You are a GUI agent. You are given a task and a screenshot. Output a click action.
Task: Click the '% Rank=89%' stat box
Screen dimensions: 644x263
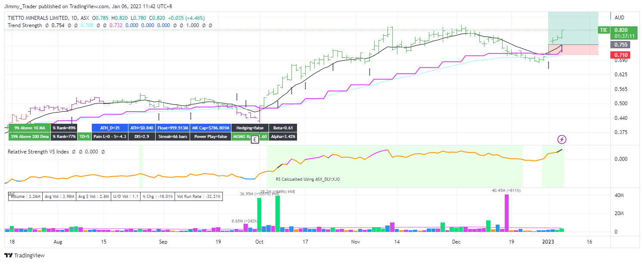[x=64, y=128]
